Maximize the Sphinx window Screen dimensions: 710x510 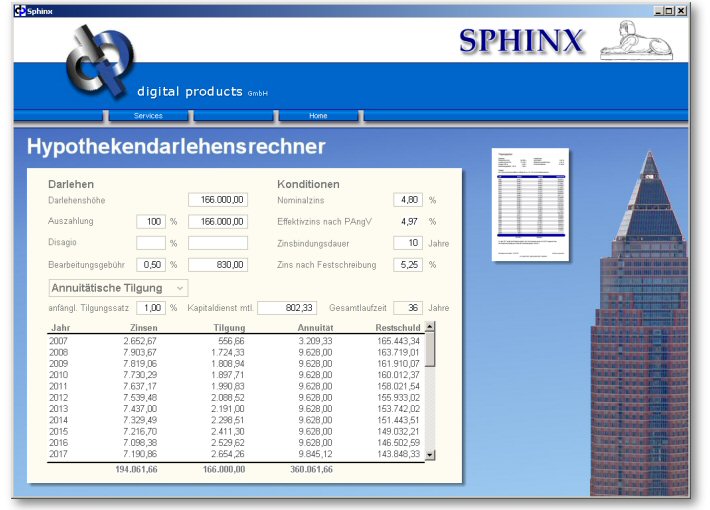(x=668, y=11)
